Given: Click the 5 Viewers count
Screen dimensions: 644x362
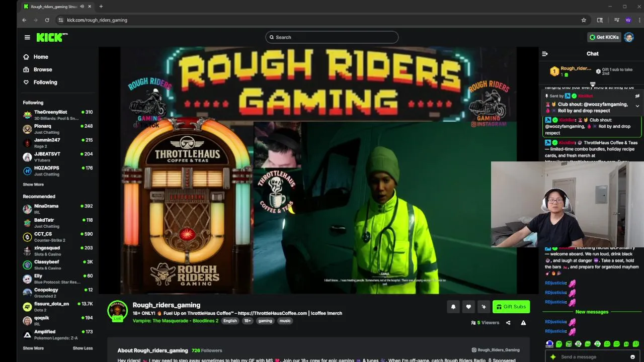Looking at the screenshot, I should tap(485, 323).
